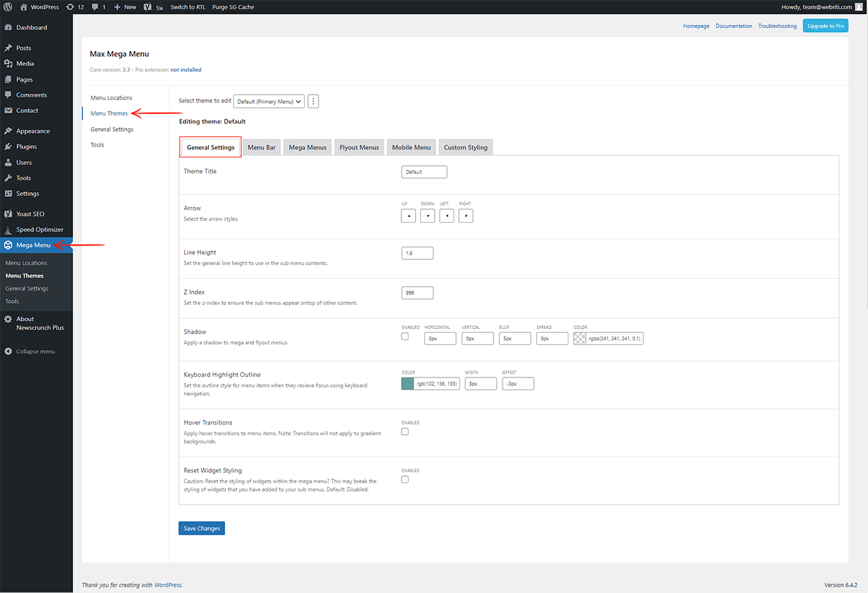Open the site home icon labeled WordPress
868x593 pixels.
click(23, 7)
